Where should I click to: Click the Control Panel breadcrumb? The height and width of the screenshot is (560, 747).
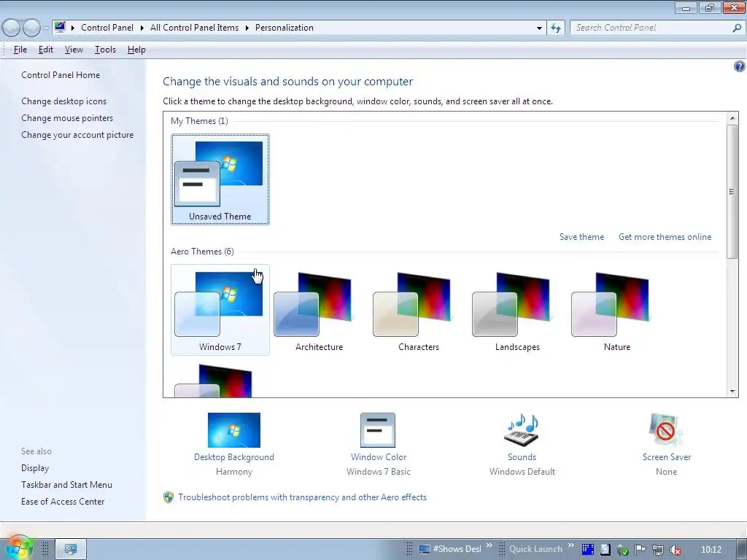coord(107,28)
